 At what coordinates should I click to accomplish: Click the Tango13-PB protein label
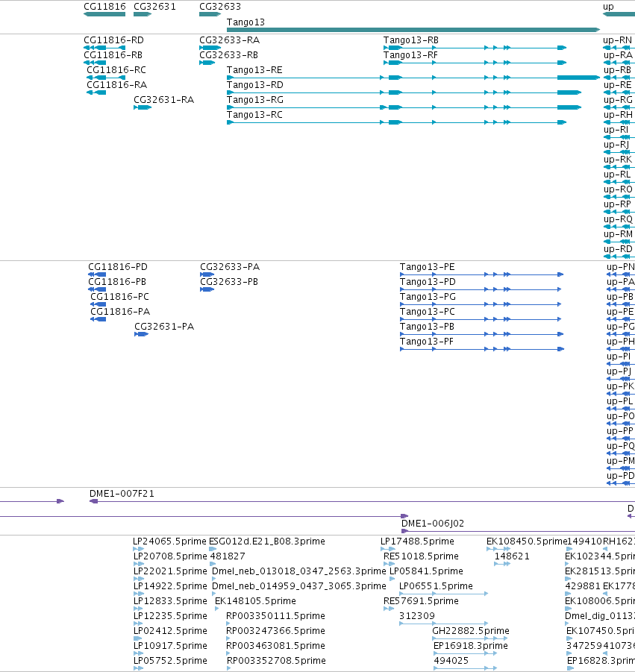click(x=427, y=327)
